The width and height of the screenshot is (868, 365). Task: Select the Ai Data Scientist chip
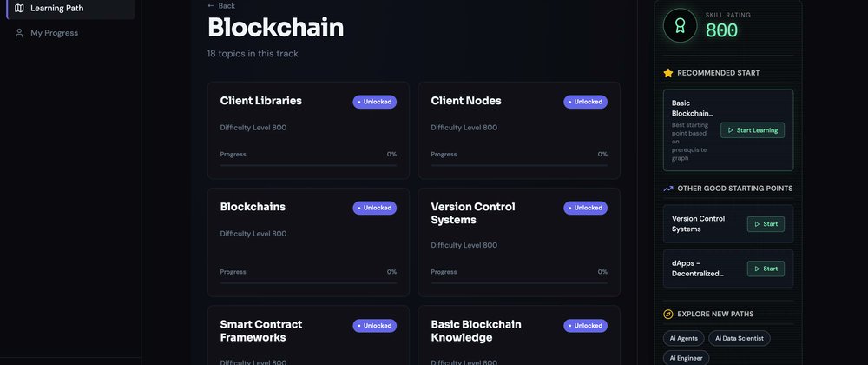click(x=739, y=338)
